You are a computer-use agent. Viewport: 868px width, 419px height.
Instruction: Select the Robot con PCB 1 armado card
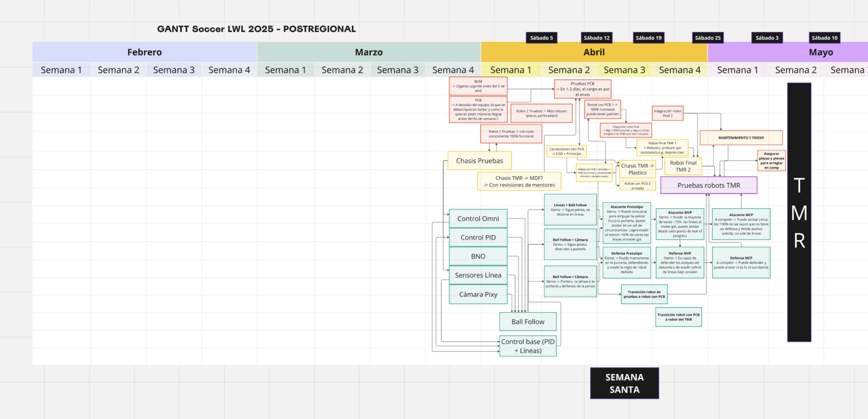(594, 173)
